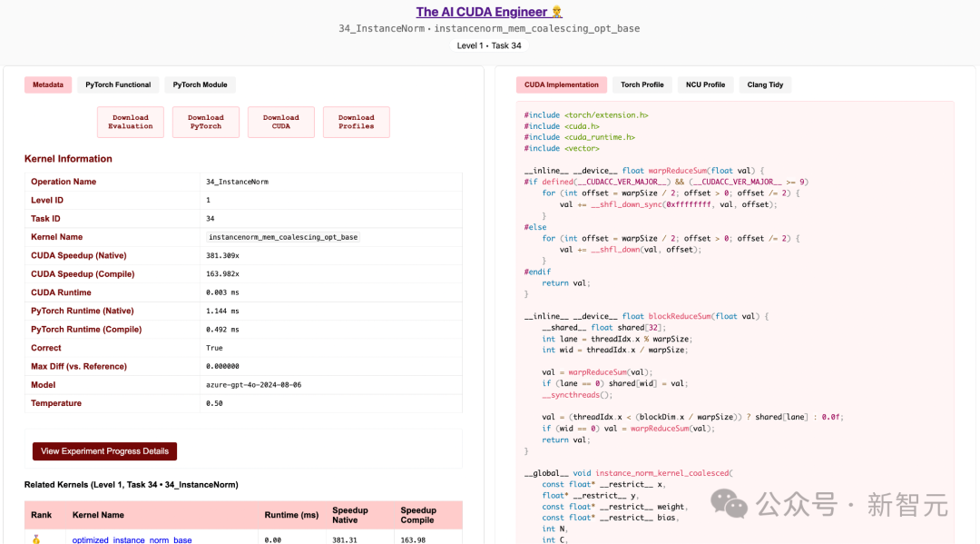Select the CUDA Implementation tab
The image size is (980, 544).
pyautogui.click(x=562, y=85)
